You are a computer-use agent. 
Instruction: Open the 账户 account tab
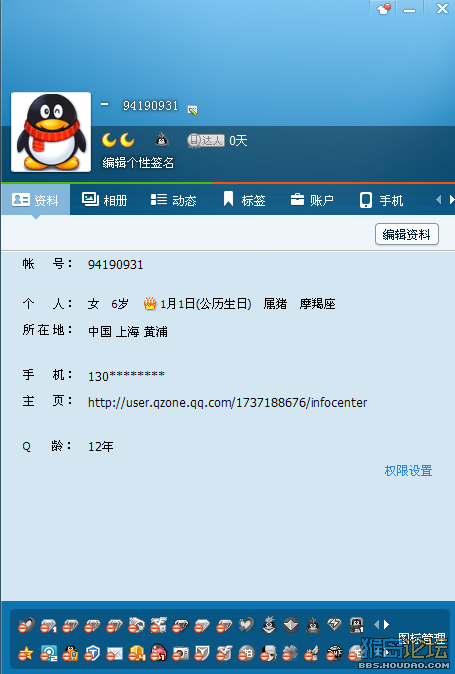(x=312, y=200)
